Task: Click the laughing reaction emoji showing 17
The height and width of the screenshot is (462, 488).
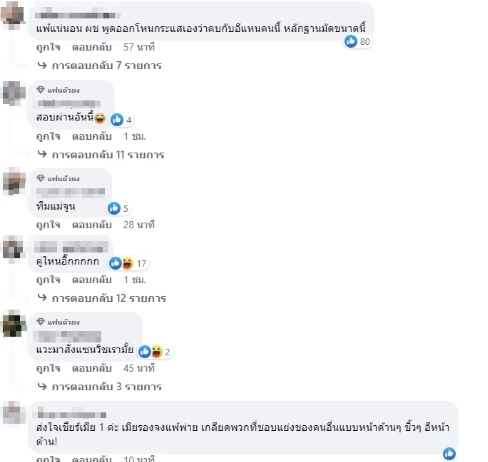Action: pyautogui.click(x=127, y=263)
